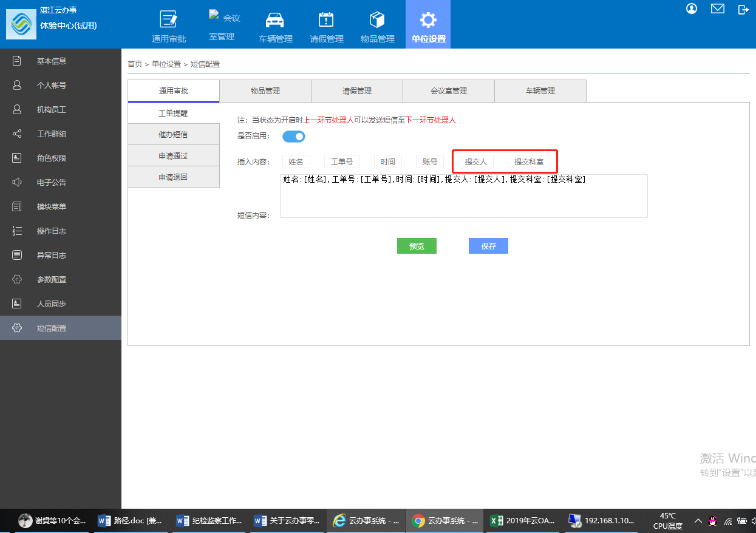Screen dimensions: 756x533
Task: Insert the 姓名 placeholder
Action: pyautogui.click(x=296, y=161)
